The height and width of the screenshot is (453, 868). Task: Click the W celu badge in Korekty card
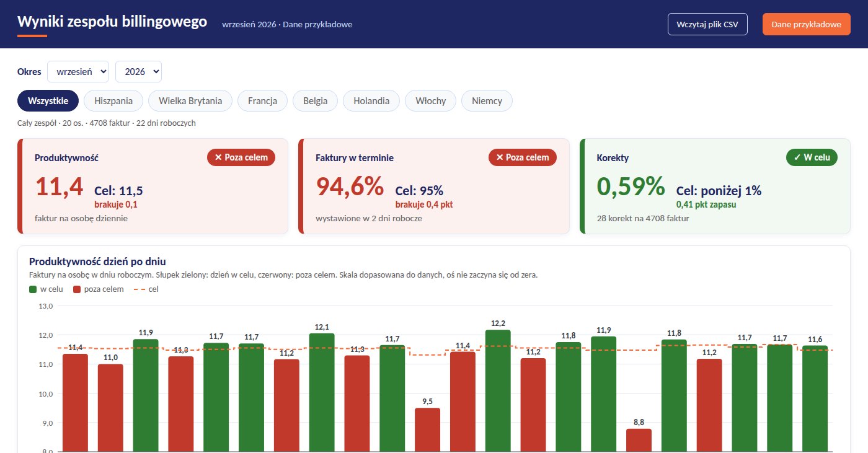(812, 157)
